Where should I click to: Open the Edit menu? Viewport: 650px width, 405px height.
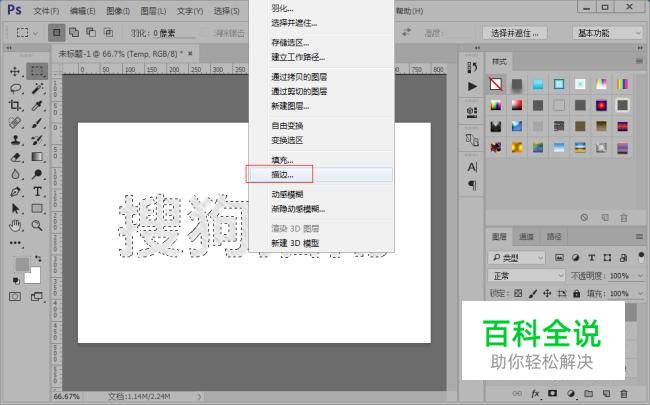(82, 11)
